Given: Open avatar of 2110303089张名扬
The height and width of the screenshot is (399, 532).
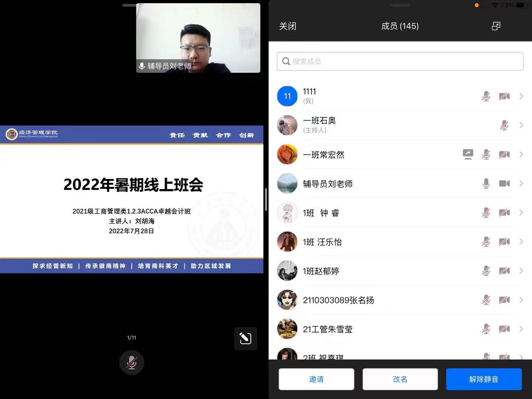Looking at the screenshot, I should (287, 300).
